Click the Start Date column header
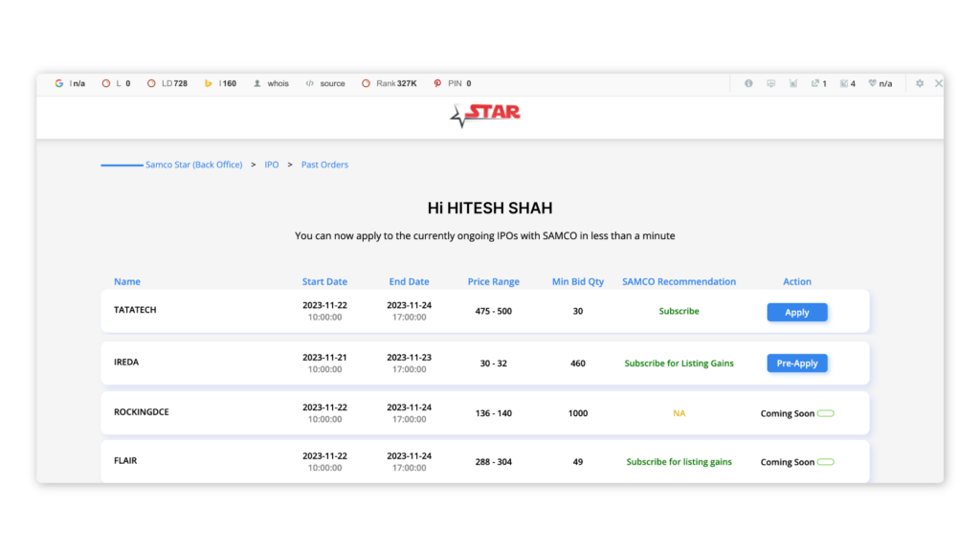Viewport: 980px width, 551px height. click(324, 281)
